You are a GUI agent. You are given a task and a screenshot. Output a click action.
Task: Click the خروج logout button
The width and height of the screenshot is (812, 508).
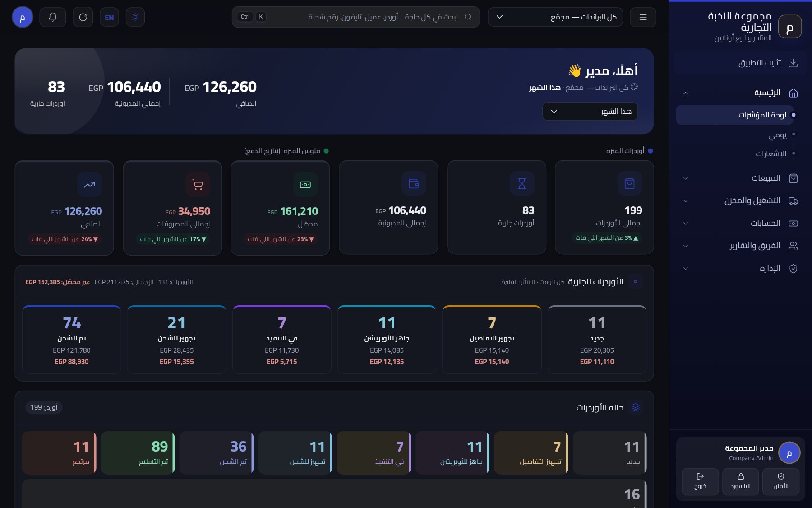[700, 481]
